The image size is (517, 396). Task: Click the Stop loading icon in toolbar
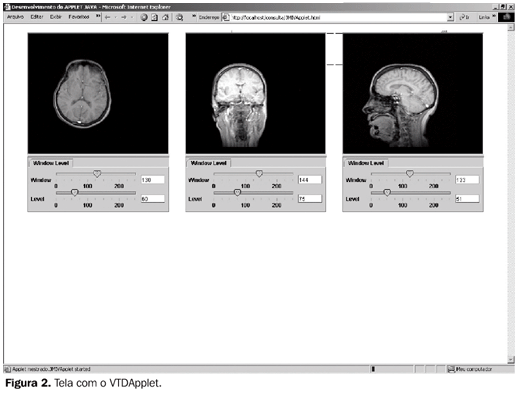(x=144, y=17)
